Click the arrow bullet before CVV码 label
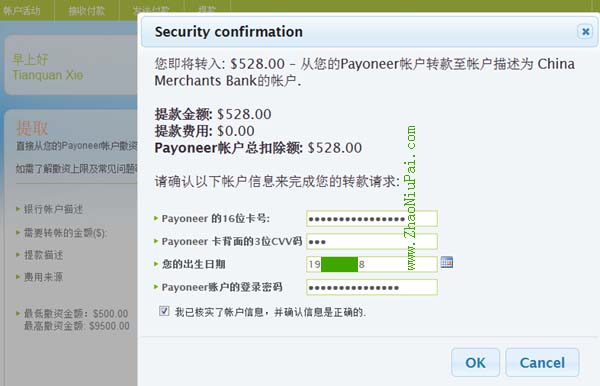 pos(156,241)
